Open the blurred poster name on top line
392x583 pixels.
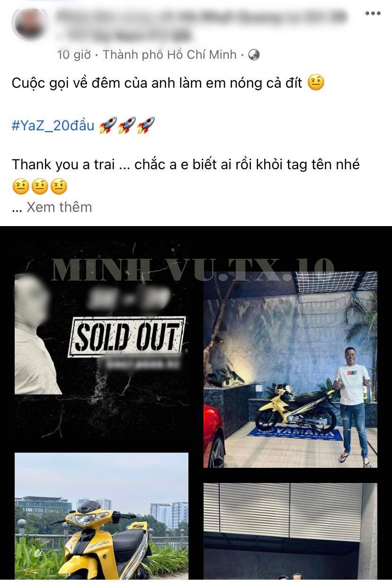201,17
